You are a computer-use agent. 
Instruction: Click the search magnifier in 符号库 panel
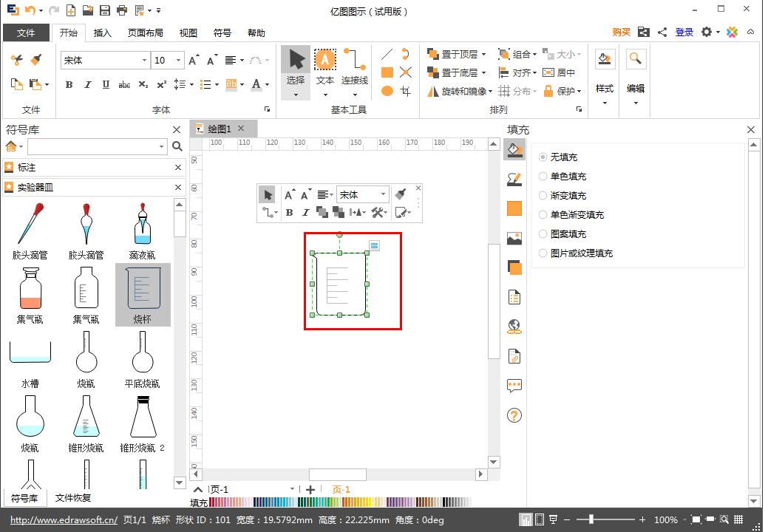pos(175,146)
